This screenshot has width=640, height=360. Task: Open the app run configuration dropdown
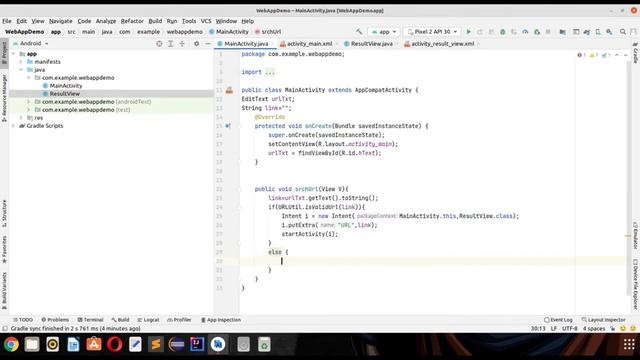tap(384, 32)
